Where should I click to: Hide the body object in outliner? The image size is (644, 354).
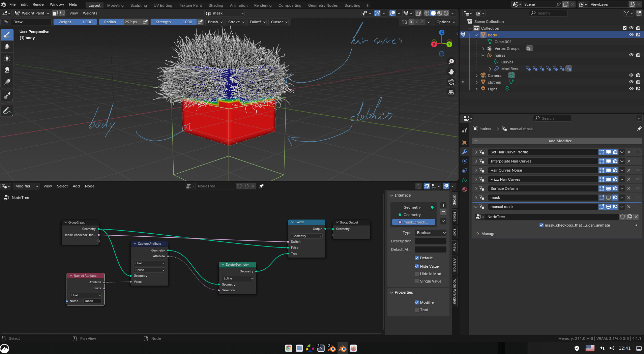click(631, 35)
